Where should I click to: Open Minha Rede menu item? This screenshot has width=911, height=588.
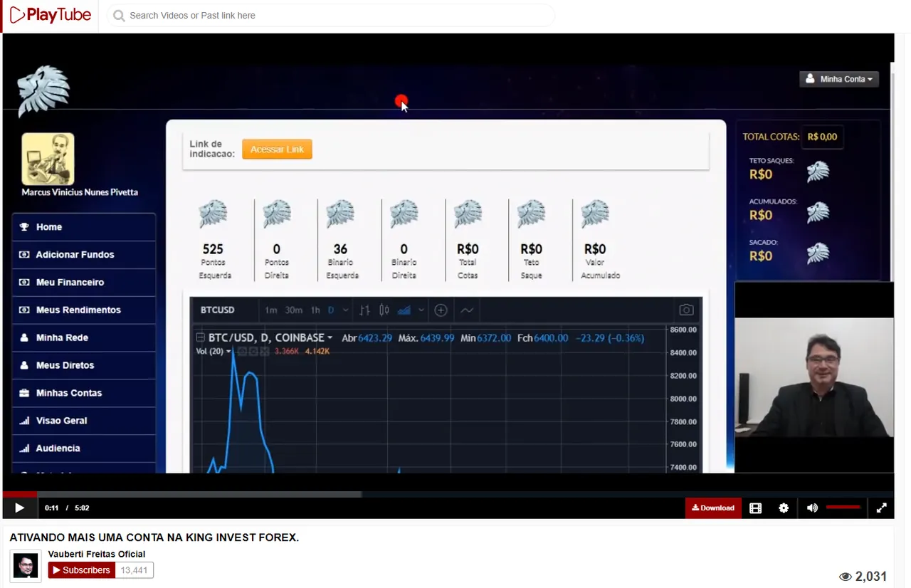tap(84, 338)
